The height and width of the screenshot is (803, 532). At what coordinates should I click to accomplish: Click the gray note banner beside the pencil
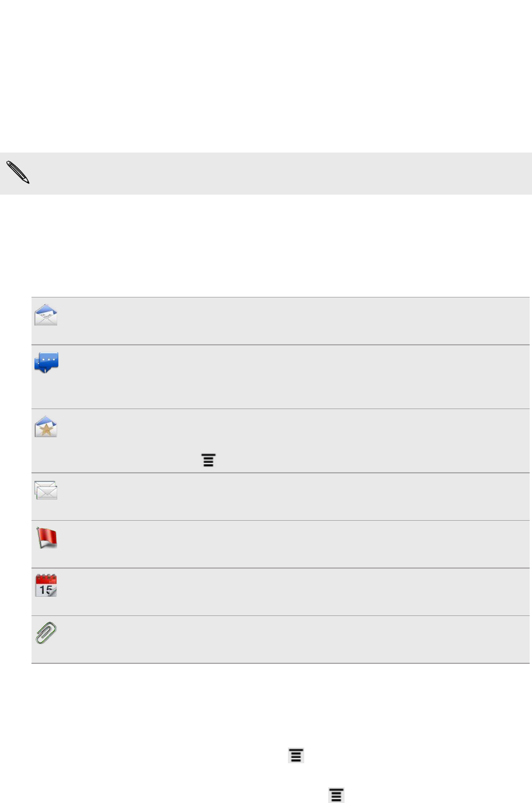266,174
